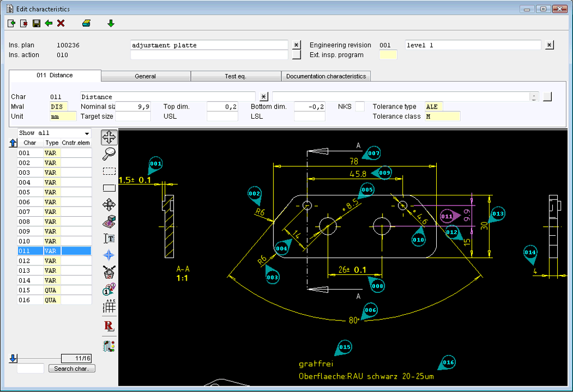This screenshot has height=392, width=573.
Task: Click the blue down arrow below list
Action: (13, 358)
